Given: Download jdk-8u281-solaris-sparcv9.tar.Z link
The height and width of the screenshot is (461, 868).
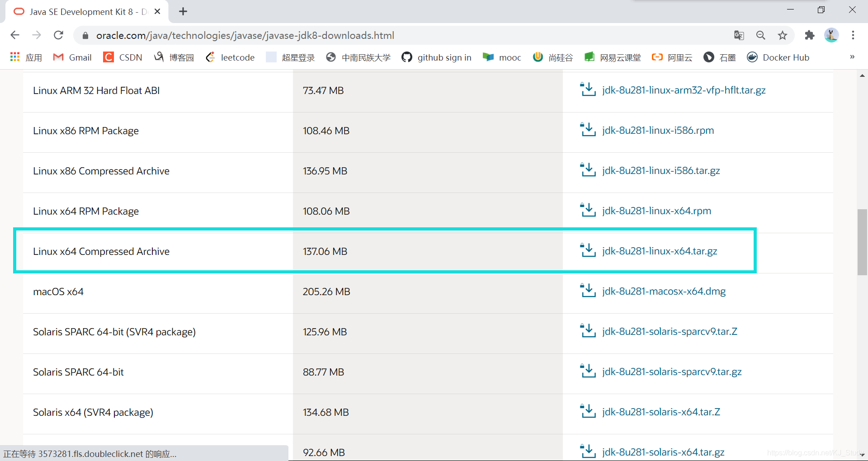Looking at the screenshot, I should (x=670, y=331).
